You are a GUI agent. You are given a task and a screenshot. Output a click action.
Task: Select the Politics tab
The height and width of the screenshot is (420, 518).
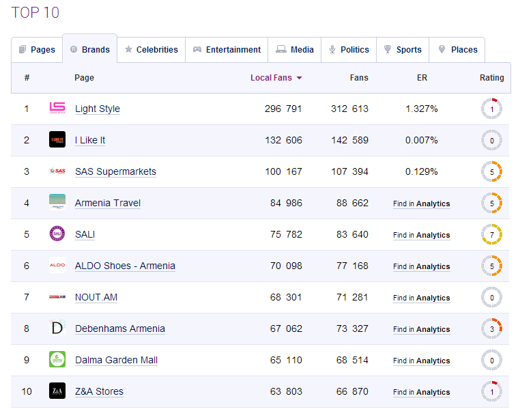(348, 50)
